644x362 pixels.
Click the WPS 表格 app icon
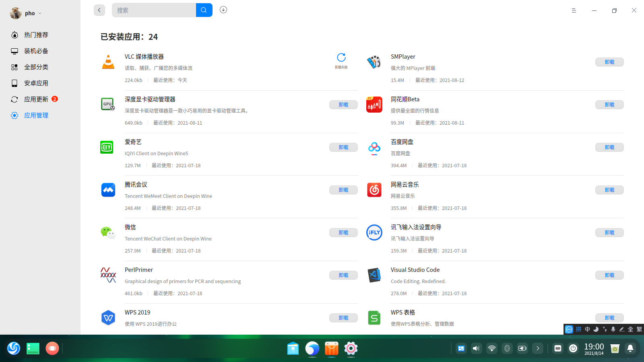click(x=374, y=318)
